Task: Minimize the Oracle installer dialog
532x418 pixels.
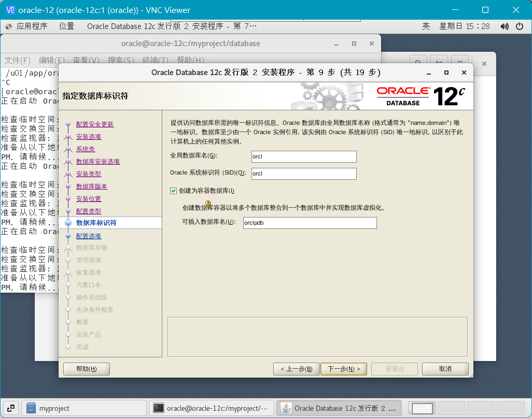Action: click(x=429, y=73)
